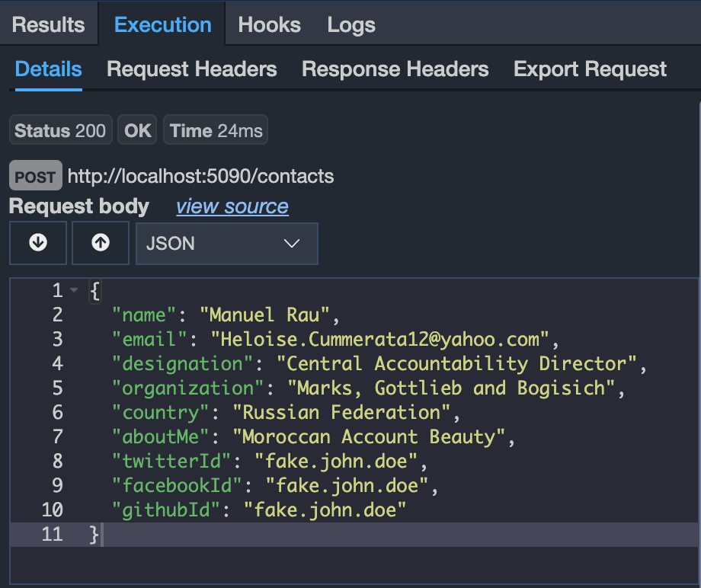Click the "aboutMe" key
The width and height of the screenshot is (701, 588).
point(160,437)
